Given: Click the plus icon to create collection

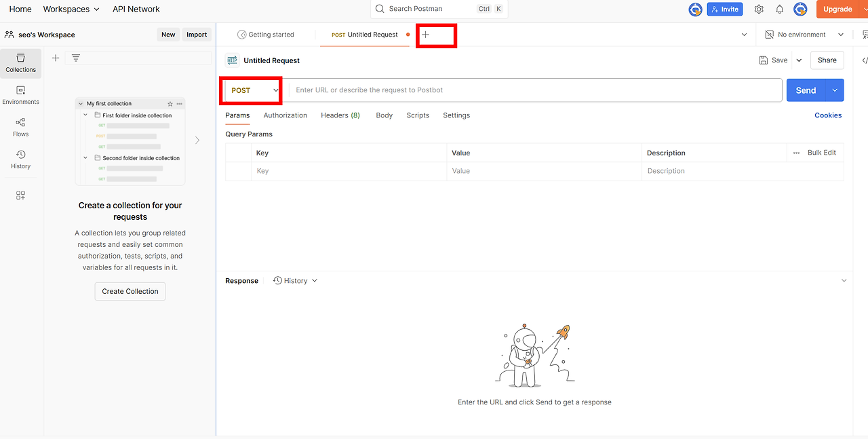Looking at the screenshot, I should [56, 58].
